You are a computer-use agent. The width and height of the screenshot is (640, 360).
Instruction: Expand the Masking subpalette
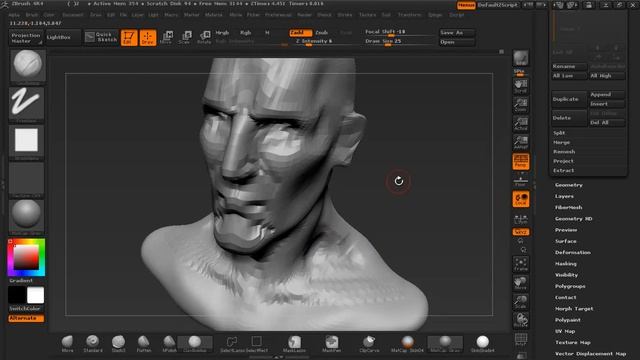click(566, 264)
